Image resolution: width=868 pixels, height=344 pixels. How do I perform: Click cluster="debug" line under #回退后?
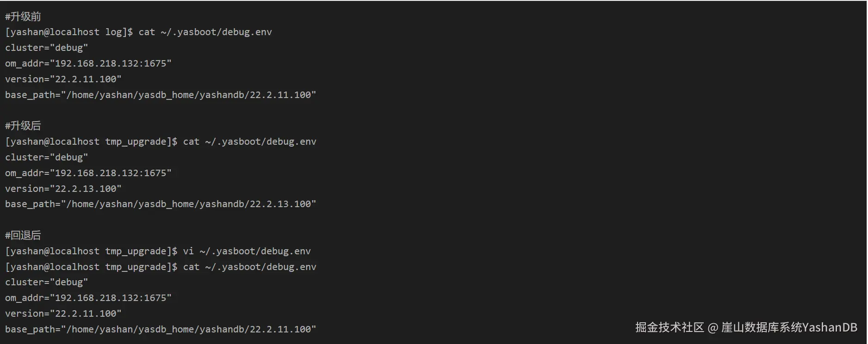coord(47,283)
